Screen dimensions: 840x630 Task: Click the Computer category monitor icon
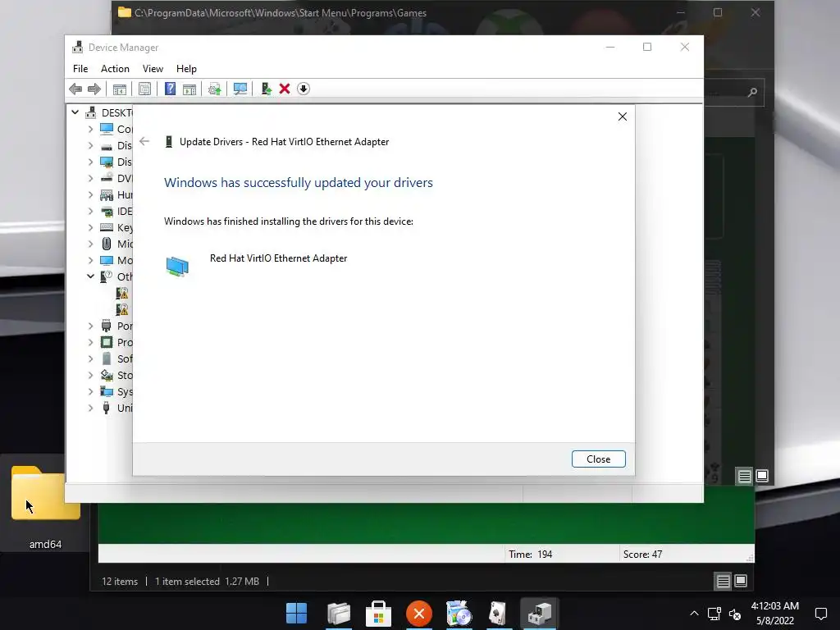coord(107,129)
